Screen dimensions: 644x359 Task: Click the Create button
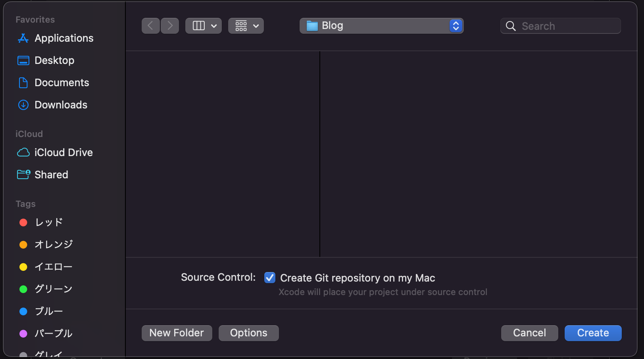click(593, 333)
